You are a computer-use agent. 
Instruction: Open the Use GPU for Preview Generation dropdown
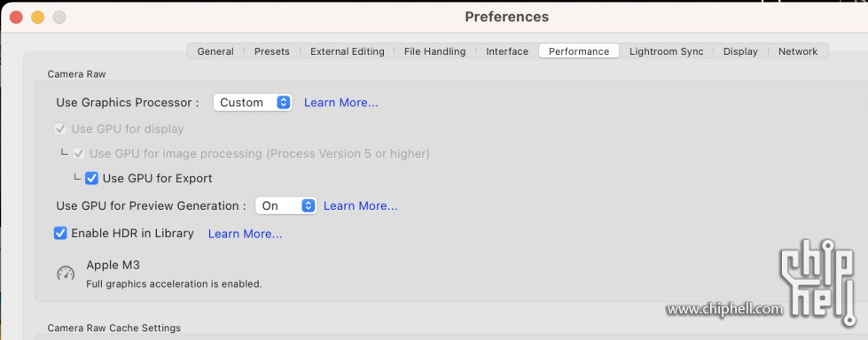(286, 205)
